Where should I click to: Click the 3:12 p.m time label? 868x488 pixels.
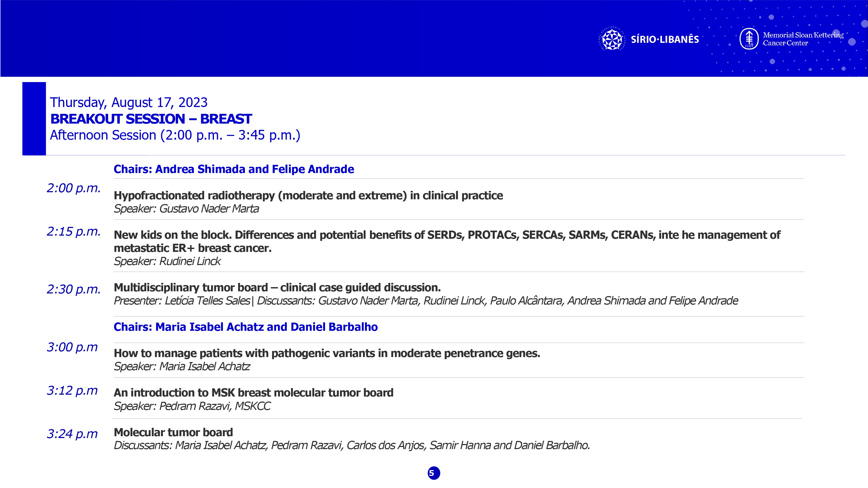click(72, 391)
